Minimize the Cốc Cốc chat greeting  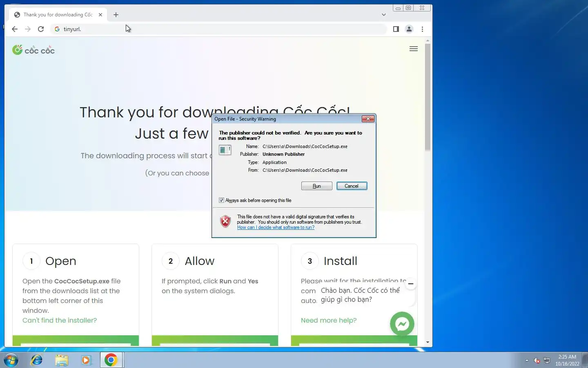(411, 284)
